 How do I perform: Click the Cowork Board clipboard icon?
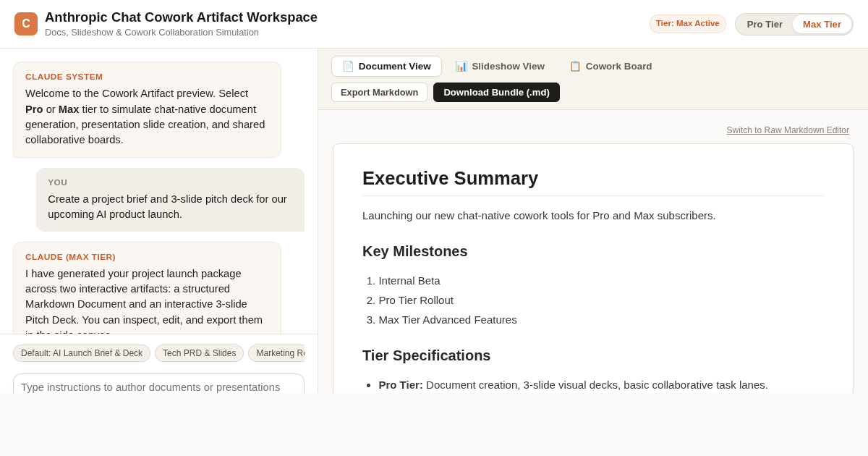[575, 67]
